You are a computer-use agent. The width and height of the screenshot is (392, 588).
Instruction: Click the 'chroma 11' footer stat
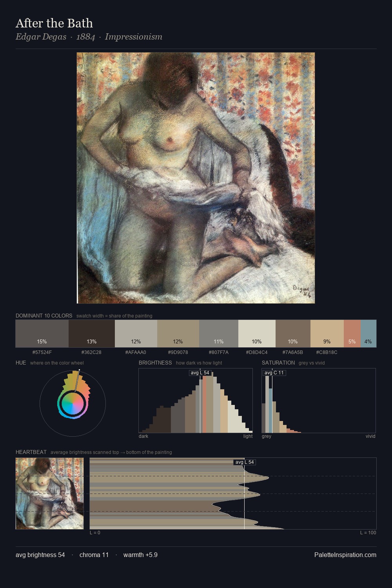[x=94, y=555]
